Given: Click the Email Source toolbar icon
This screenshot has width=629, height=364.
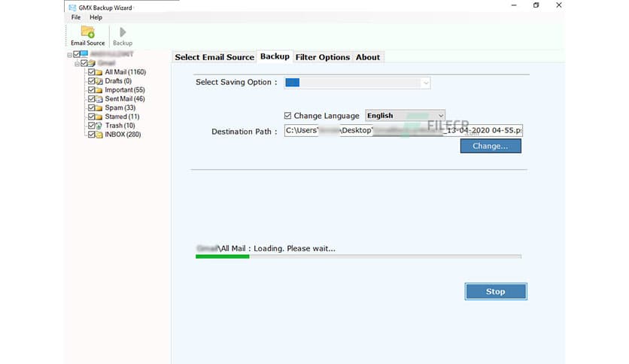Looking at the screenshot, I should click(87, 32).
